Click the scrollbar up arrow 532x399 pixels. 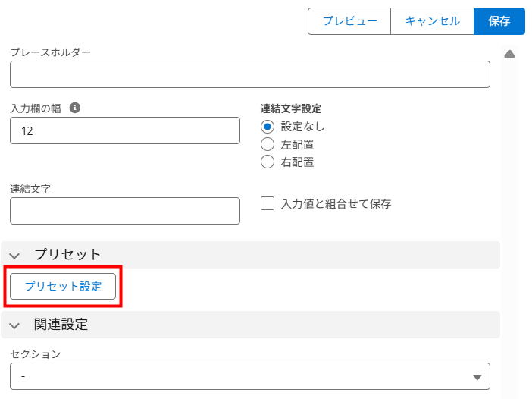pos(510,54)
